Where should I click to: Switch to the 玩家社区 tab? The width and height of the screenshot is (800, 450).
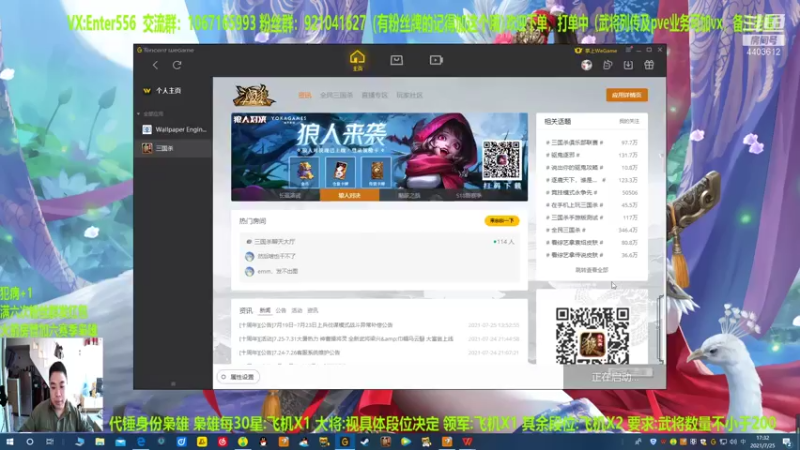[410, 95]
